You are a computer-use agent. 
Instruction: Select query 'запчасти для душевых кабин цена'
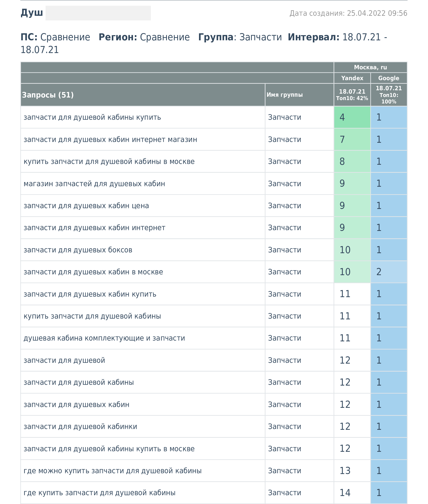point(86,206)
